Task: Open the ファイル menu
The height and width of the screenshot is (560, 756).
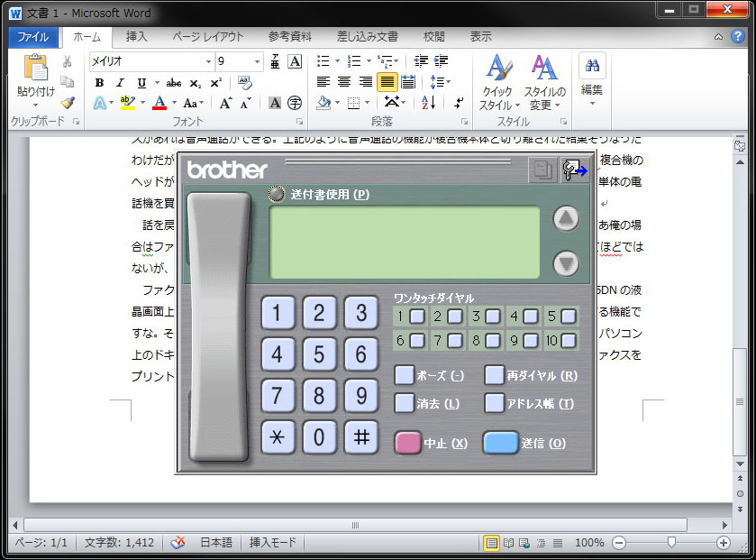Action: point(33,37)
